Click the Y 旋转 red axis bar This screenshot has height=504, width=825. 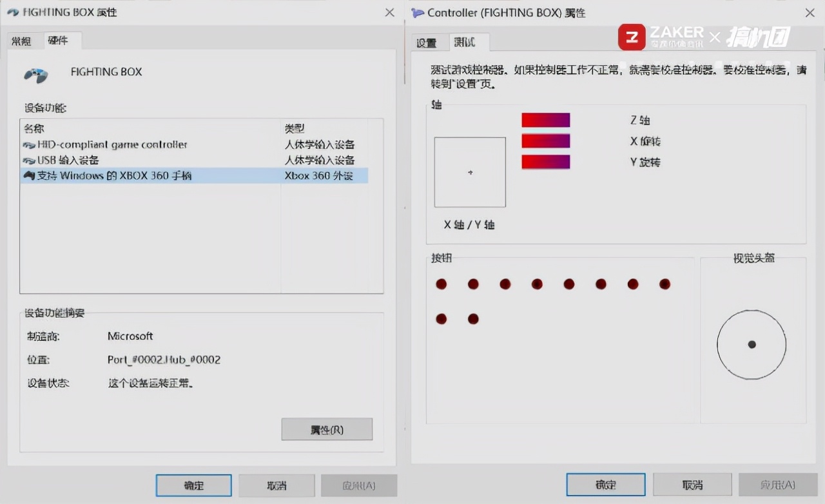[x=546, y=162]
